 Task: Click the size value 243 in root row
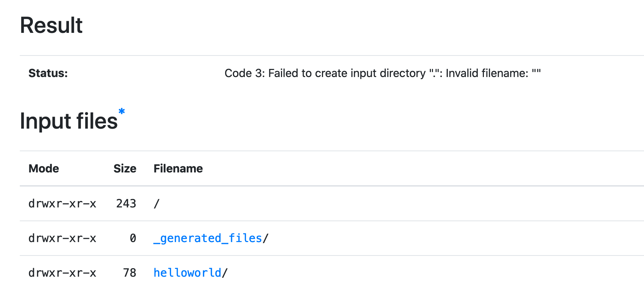tap(126, 204)
